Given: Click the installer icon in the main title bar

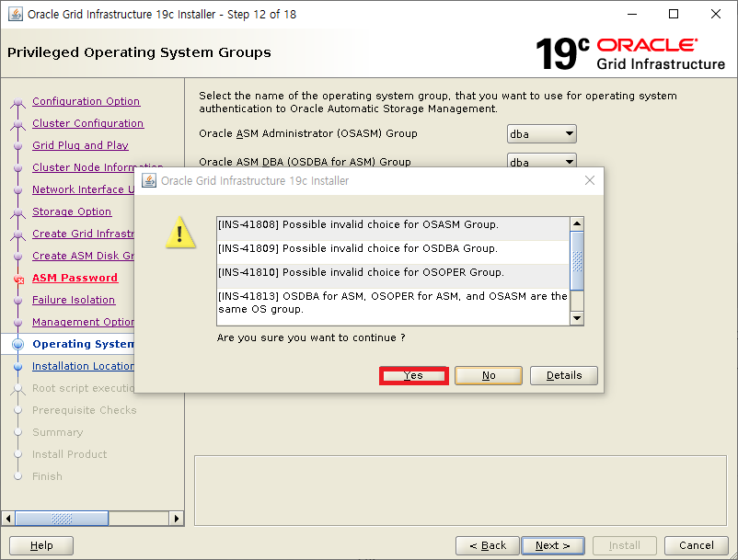Looking at the screenshot, I should (16, 14).
